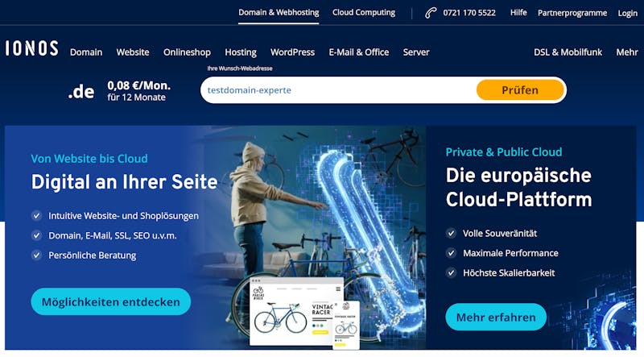The image size is (644, 357).
Task: Open the WordPress menu item
Action: tap(292, 52)
